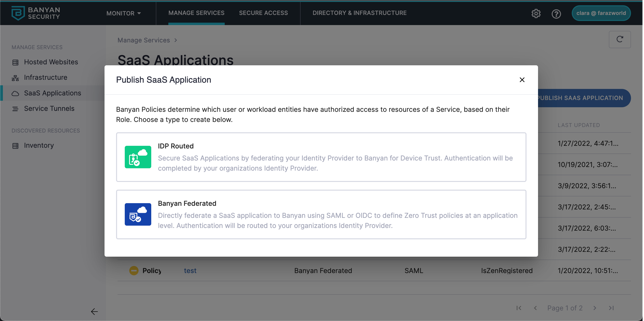Open the clara @ farazworld account menu
Screen dimensions: 644x321
(601, 13)
